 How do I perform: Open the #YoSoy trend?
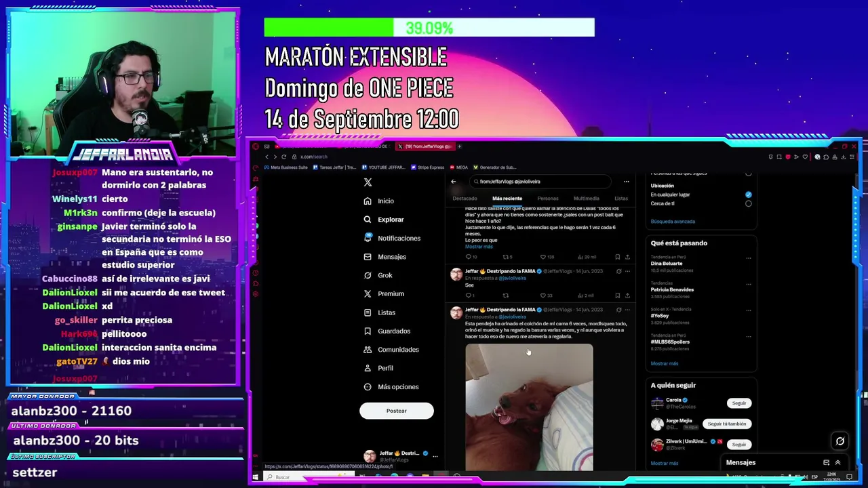coord(659,316)
